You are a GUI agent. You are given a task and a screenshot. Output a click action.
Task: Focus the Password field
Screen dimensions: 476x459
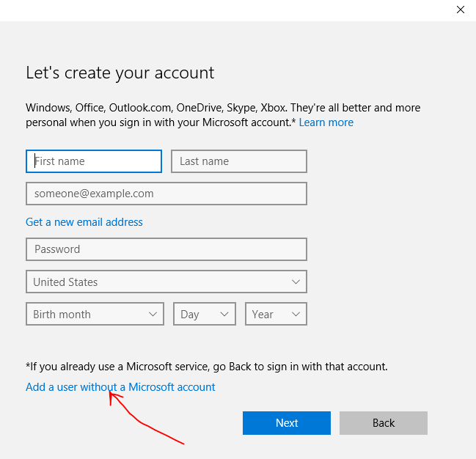166,249
